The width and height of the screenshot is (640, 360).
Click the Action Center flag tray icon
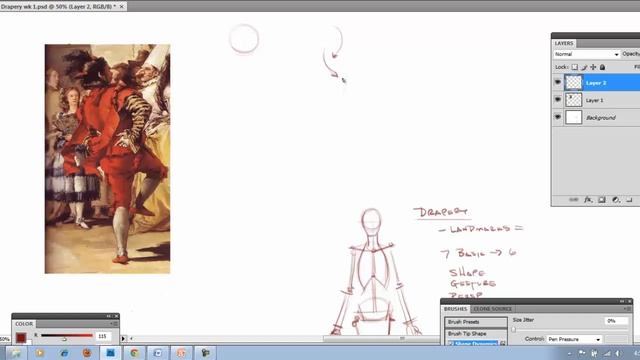(582, 353)
